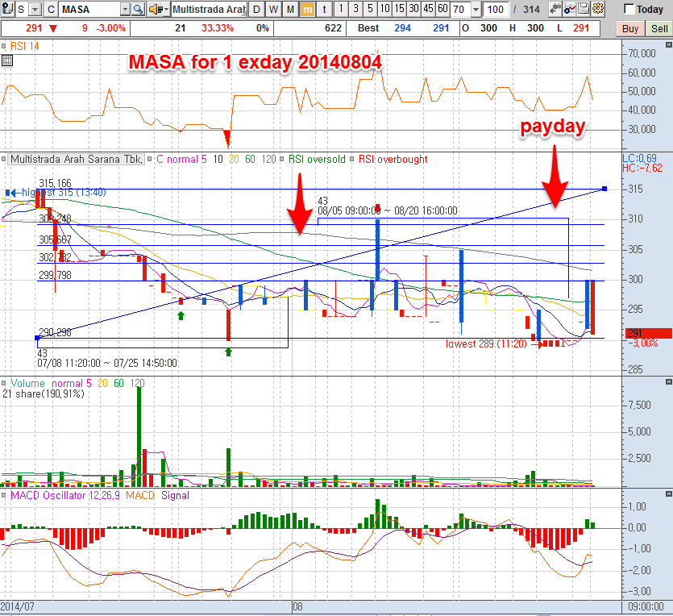Click the speaker alert icon
This screenshot has width=673, height=616.
155,9
